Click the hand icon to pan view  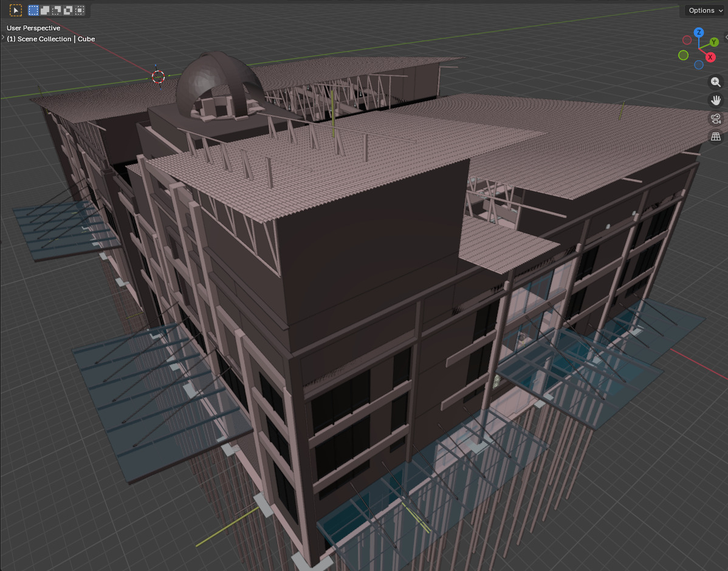(716, 100)
